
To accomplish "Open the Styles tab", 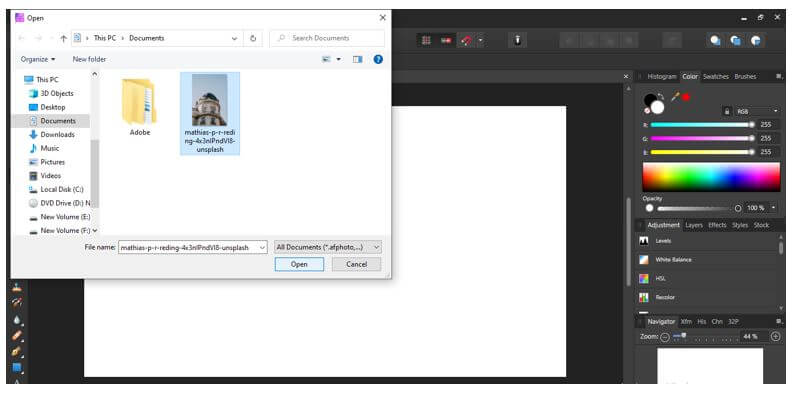I will (740, 225).
